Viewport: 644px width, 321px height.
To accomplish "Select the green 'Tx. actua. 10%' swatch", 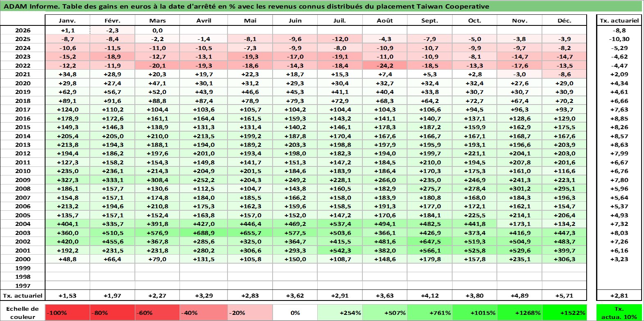I will click(x=619, y=312).
